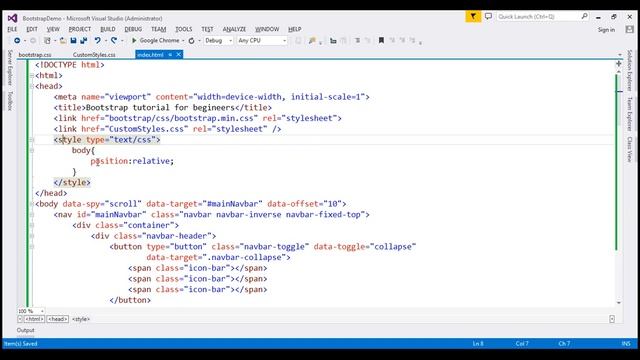Open the browser selection dropdown arrow

[x=183, y=40]
